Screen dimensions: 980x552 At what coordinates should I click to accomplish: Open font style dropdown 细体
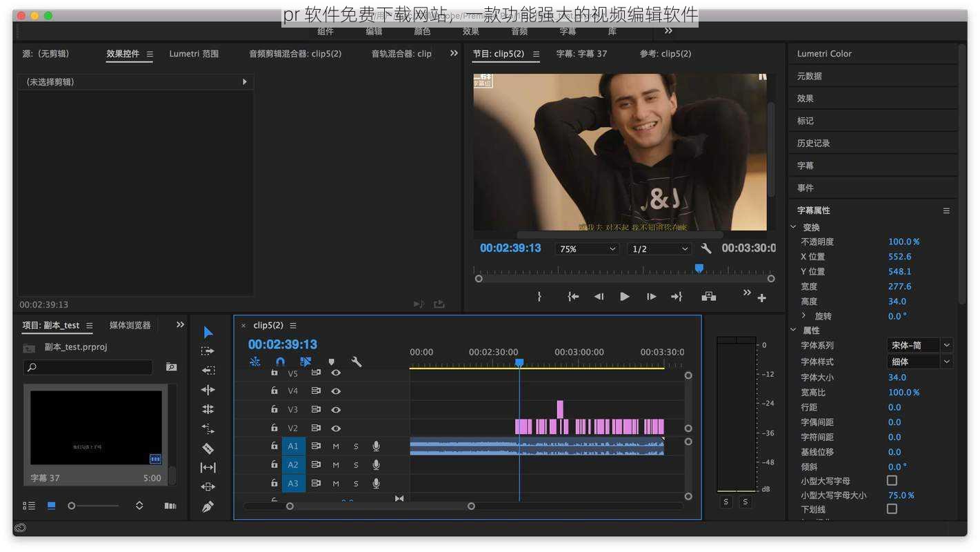(x=919, y=362)
